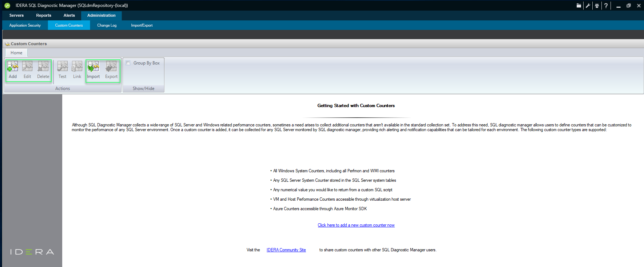Image resolution: width=644 pixels, height=267 pixels.
Task: Click the window title text
Action: click(x=72, y=5)
